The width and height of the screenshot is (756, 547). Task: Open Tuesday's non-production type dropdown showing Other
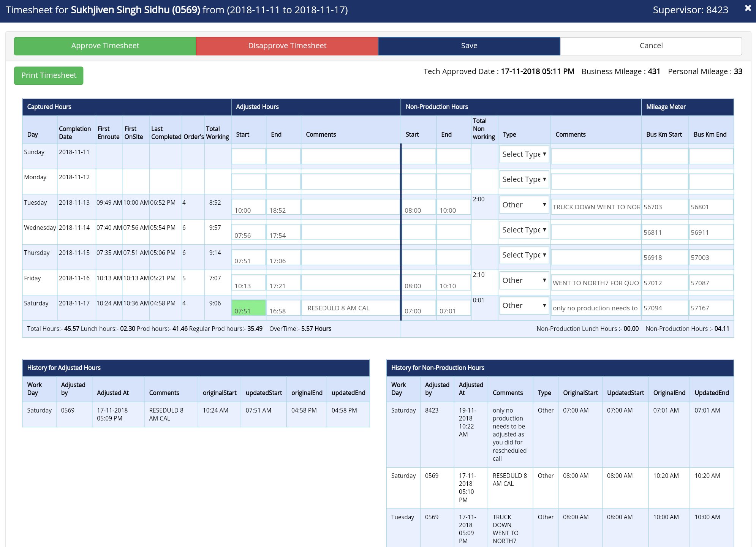tap(524, 204)
